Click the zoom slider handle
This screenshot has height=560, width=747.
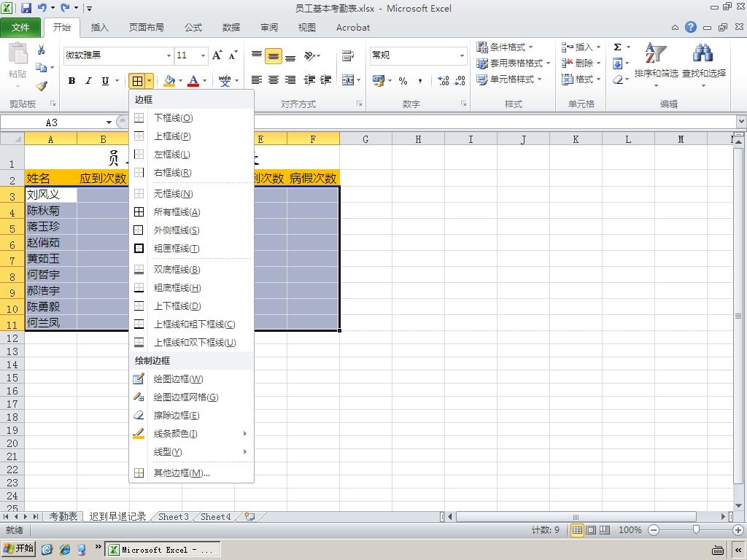tap(696, 529)
